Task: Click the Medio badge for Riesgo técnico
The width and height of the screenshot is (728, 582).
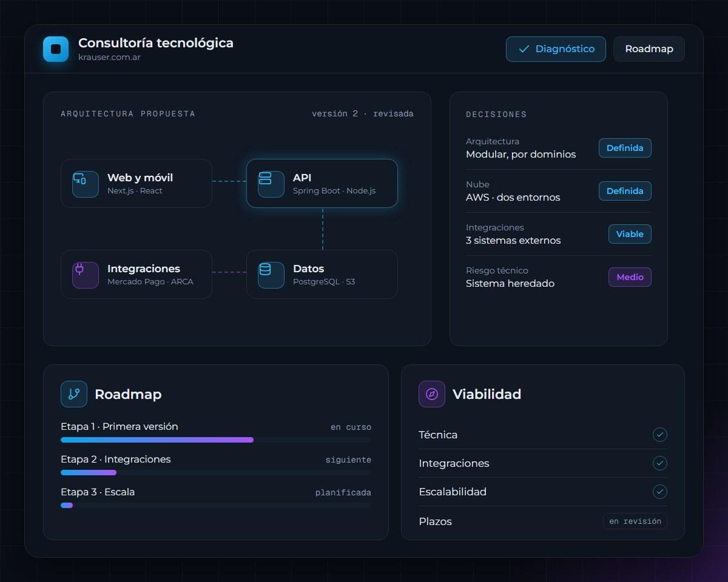Action: 630,277
